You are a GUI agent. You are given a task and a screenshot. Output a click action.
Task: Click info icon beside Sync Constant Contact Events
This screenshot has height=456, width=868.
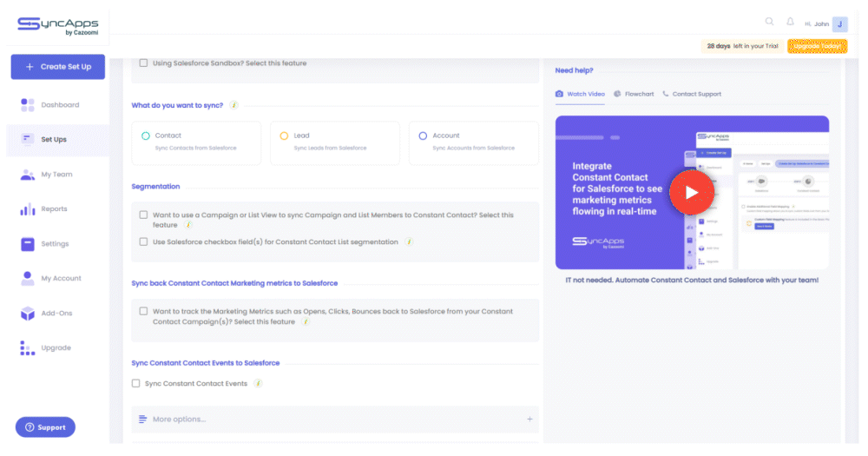coord(258,383)
